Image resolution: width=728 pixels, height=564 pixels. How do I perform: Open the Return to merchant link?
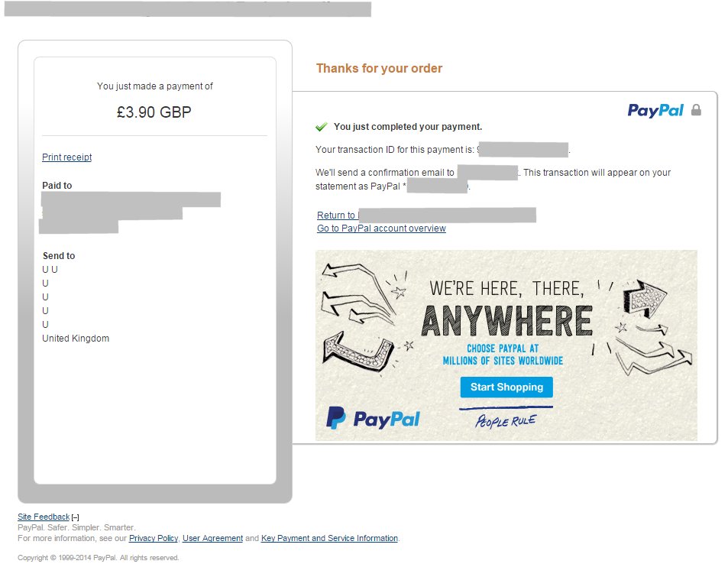point(426,215)
